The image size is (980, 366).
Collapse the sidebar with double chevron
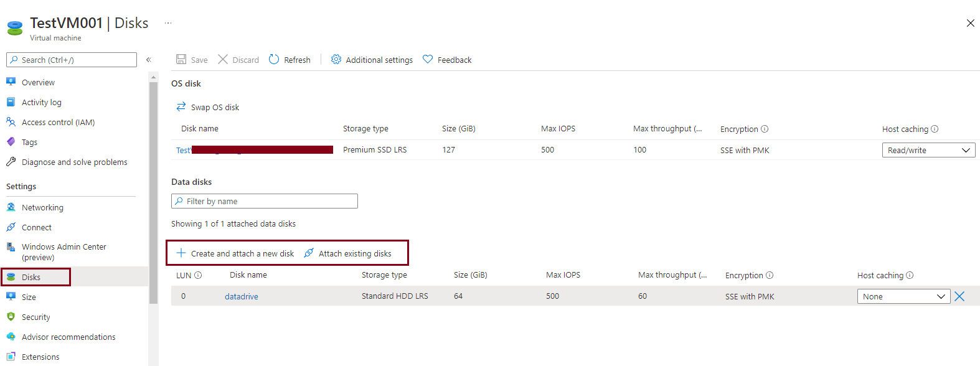[149, 60]
